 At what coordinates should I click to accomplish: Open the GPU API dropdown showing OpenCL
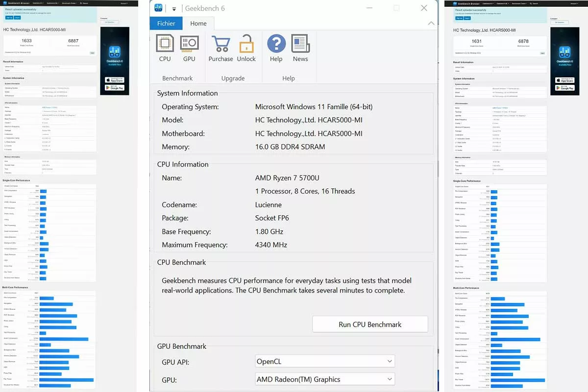pyautogui.click(x=325, y=362)
